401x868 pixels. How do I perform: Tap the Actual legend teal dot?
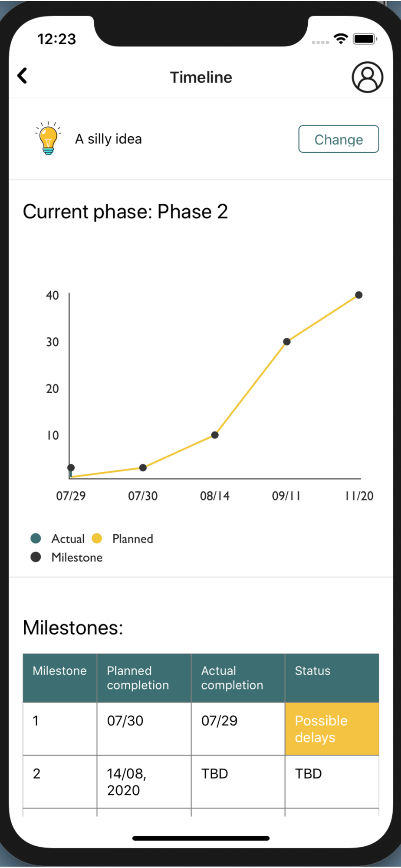(36, 539)
